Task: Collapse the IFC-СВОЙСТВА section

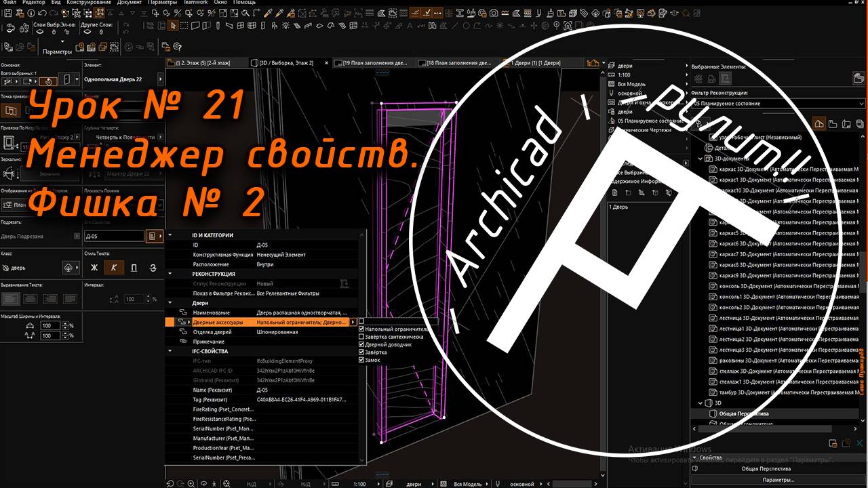Action: [x=170, y=352]
